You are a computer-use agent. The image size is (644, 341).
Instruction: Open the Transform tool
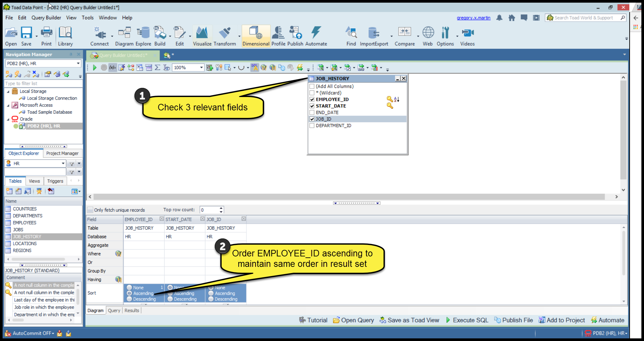coord(225,36)
